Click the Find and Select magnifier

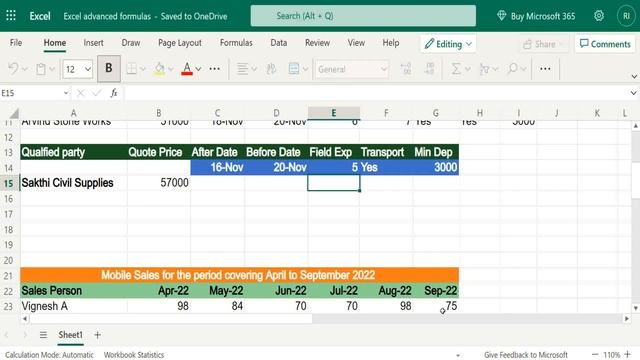512,69
